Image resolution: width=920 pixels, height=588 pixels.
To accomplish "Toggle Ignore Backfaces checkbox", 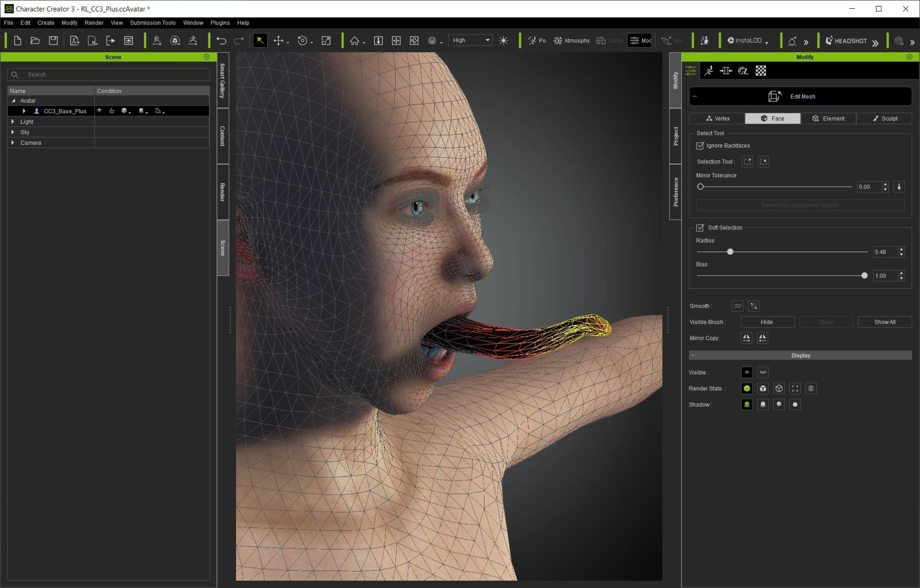I will (700, 146).
